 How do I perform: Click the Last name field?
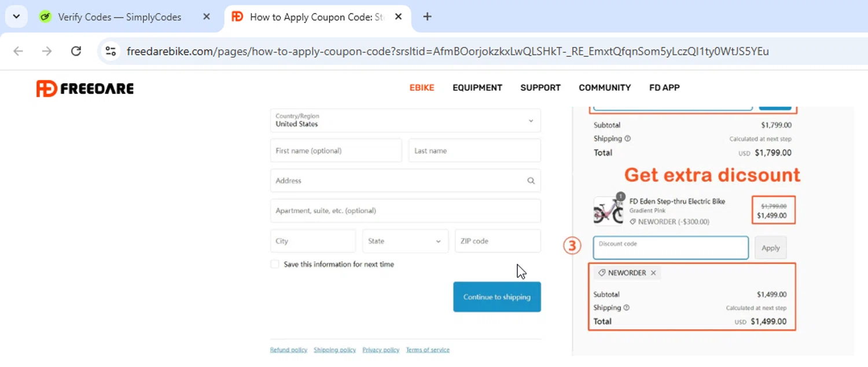[475, 151]
